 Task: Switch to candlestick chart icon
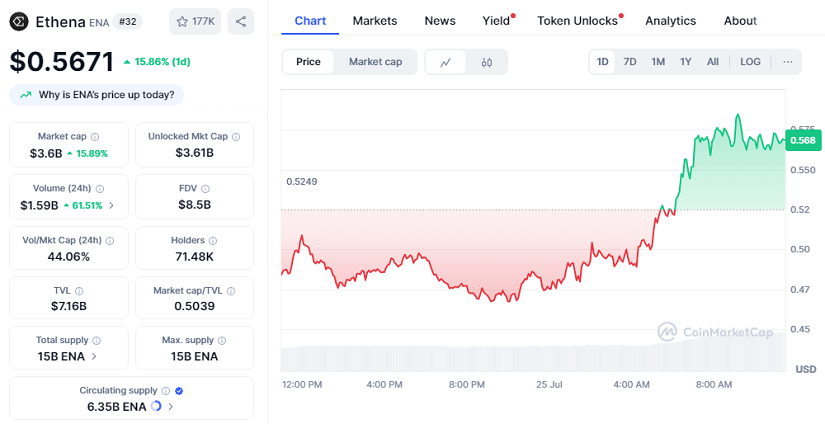pyautogui.click(x=487, y=62)
